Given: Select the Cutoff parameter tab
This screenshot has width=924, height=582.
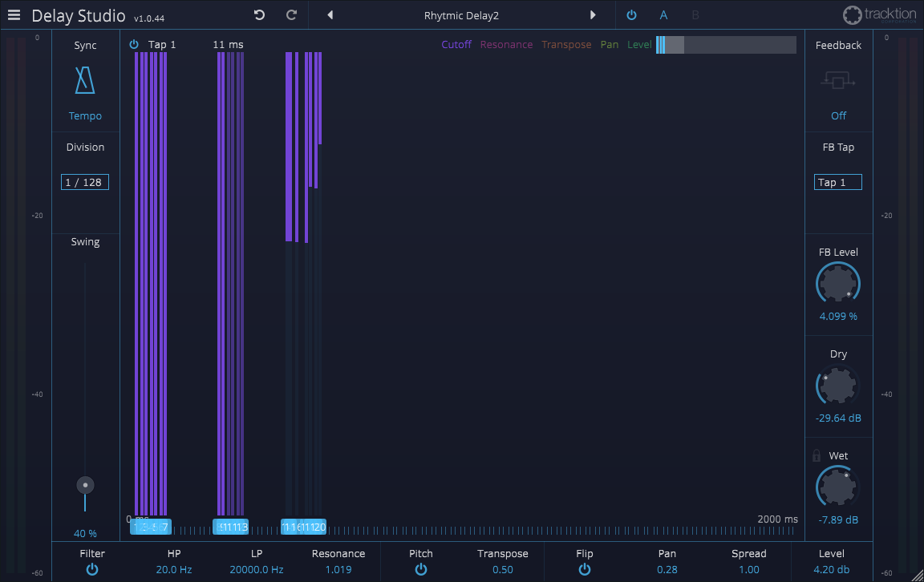Looking at the screenshot, I should click(x=456, y=45).
